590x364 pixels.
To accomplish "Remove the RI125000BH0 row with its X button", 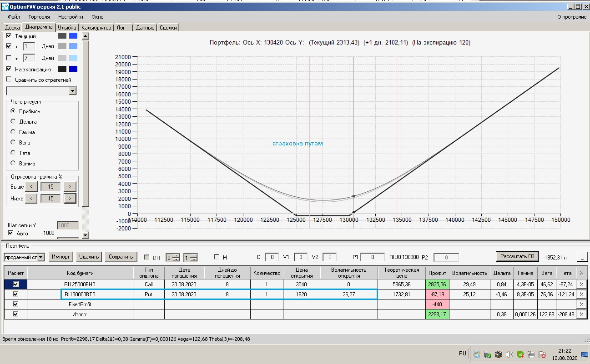I will click(x=581, y=284).
